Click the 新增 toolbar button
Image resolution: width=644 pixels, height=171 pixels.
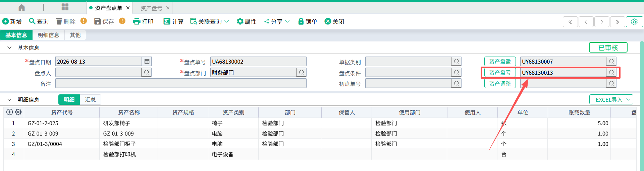point(12,21)
